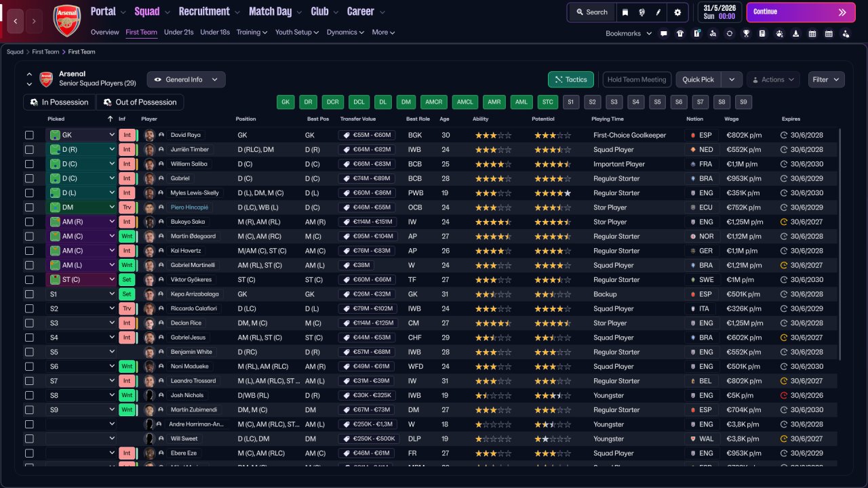Image resolution: width=868 pixels, height=488 pixels.
Task: Switch to the Under 21s tab
Action: [179, 32]
